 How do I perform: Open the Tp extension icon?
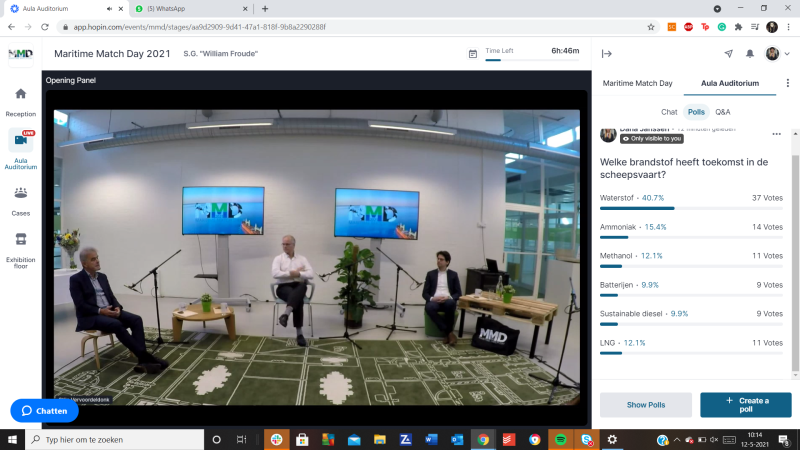705,27
